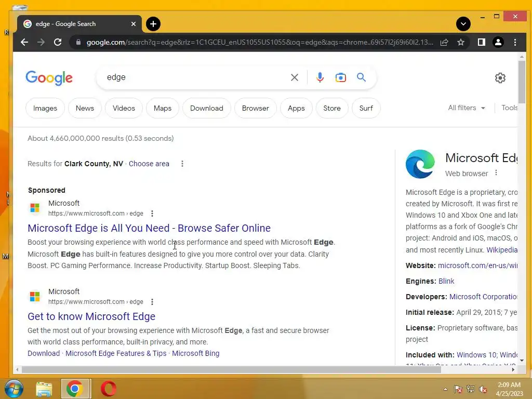This screenshot has height=399, width=532.
Task: Open 'Get to know Microsoft Edge' result
Action: click(x=91, y=316)
